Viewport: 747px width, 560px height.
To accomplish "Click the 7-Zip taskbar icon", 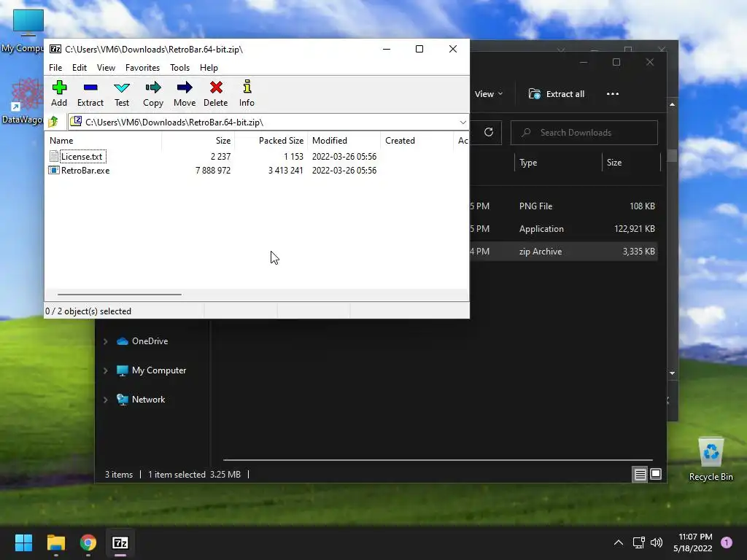I will pos(120,542).
